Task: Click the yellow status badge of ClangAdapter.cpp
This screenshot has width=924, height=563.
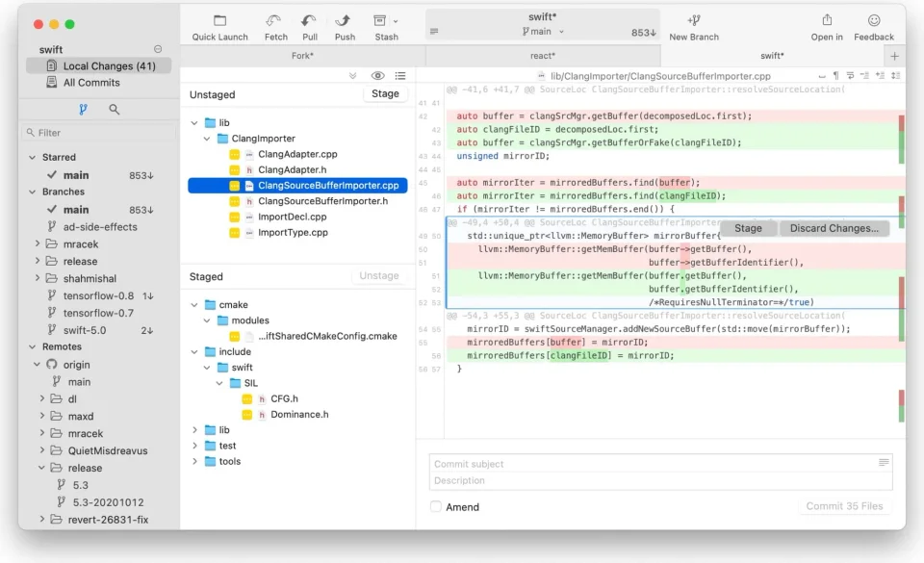Action: 235,154
